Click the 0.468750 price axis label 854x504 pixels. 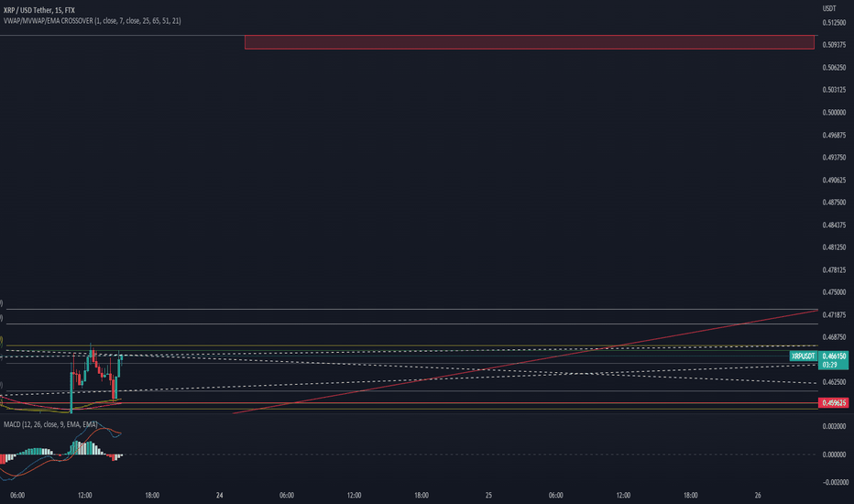[x=834, y=337]
